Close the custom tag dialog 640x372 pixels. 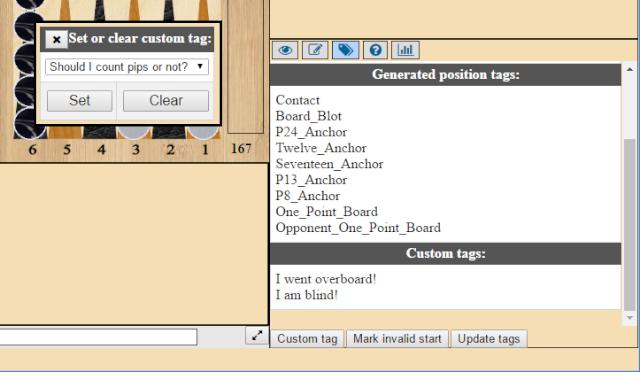[x=56, y=39]
